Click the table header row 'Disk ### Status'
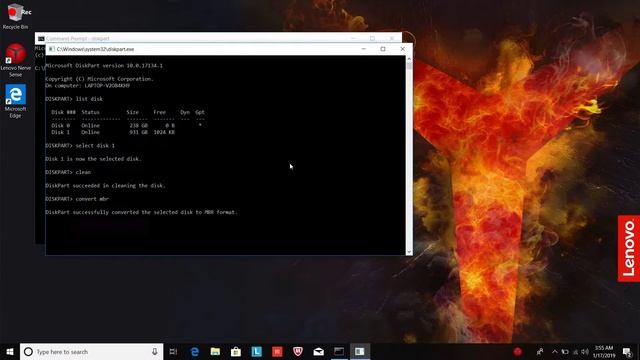This screenshot has height=360, width=640. [x=128, y=112]
